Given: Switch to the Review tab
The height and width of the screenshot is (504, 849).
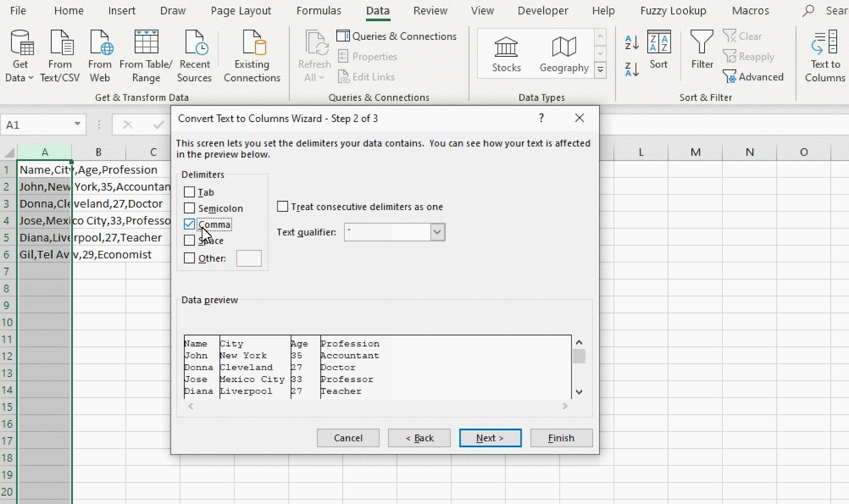Looking at the screenshot, I should pos(430,11).
